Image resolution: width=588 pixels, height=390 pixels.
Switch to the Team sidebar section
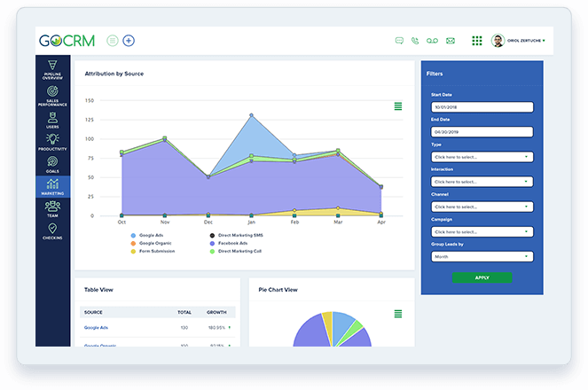click(x=52, y=208)
